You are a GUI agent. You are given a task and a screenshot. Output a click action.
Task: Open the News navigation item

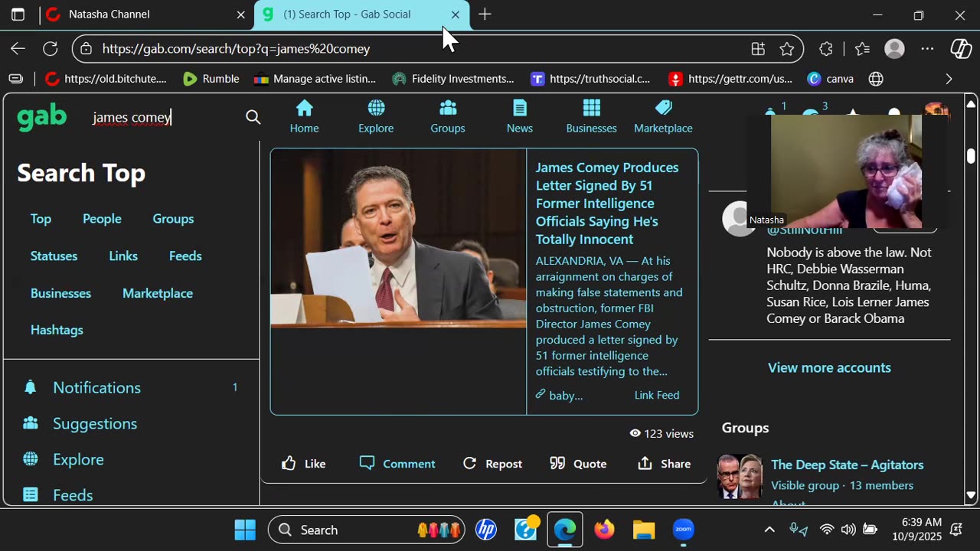tap(520, 116)
